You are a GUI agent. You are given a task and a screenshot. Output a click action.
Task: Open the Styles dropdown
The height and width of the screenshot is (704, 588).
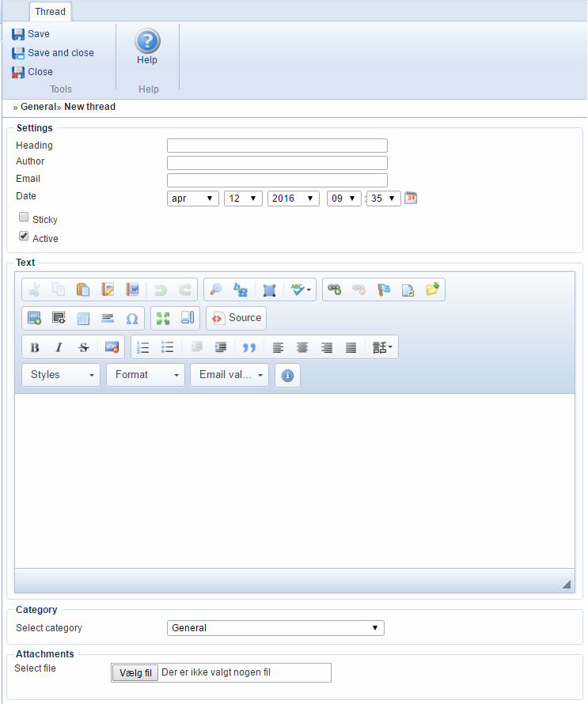tap(61, 375)
